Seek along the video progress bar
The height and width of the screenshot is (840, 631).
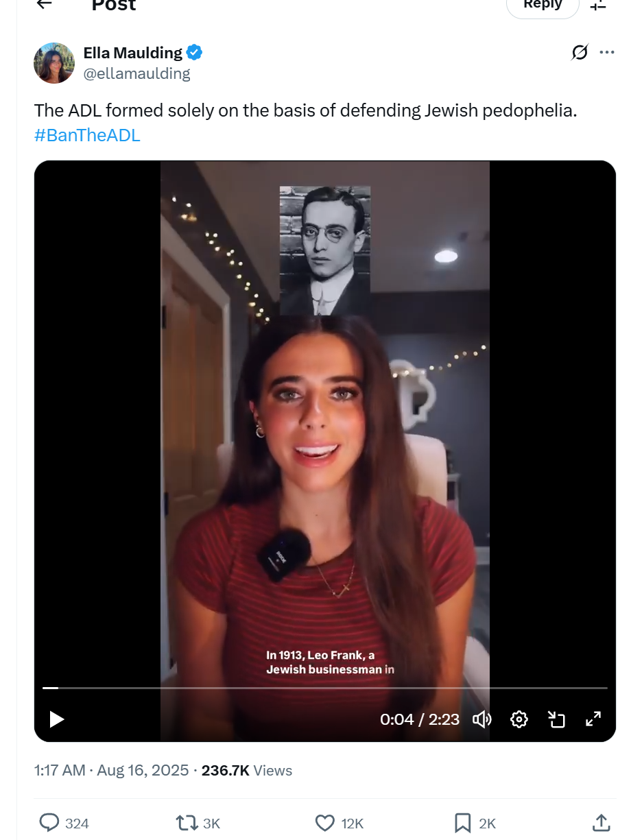tap(325, 687)
